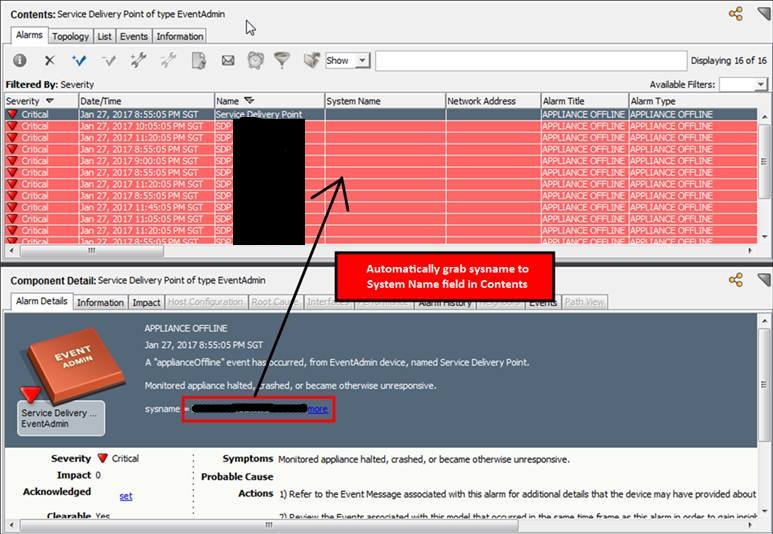Click the alarm details vertical scrollbar

click(x=764, y=385)
